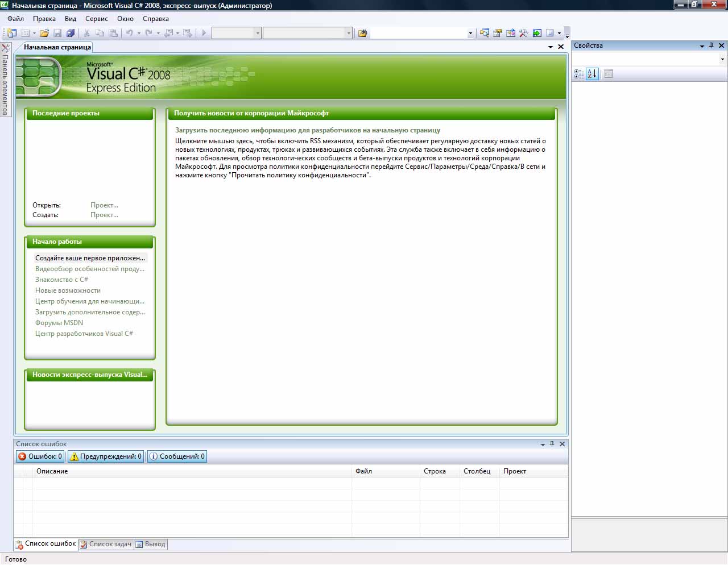Click the Save All icon

click(70, 33)
